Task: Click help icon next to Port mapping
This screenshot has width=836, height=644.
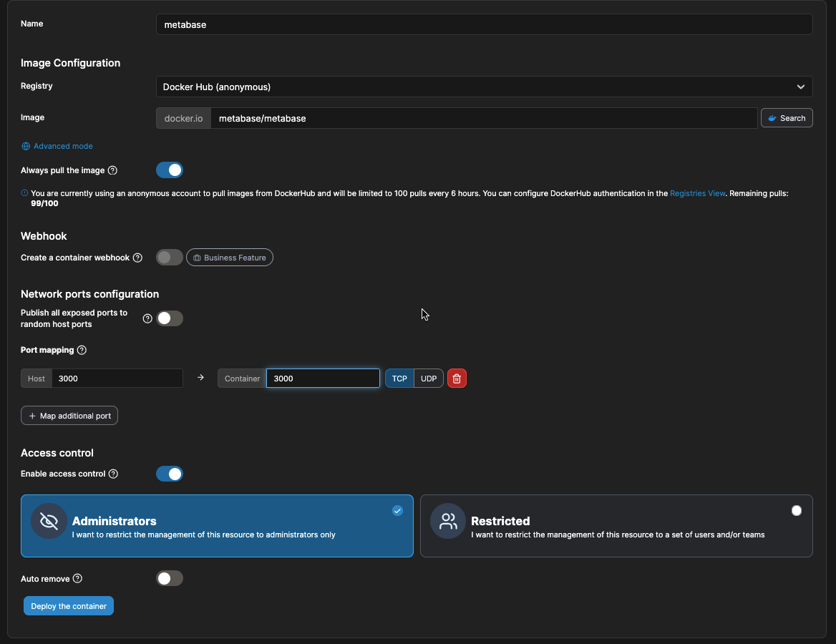Action: 82,350
